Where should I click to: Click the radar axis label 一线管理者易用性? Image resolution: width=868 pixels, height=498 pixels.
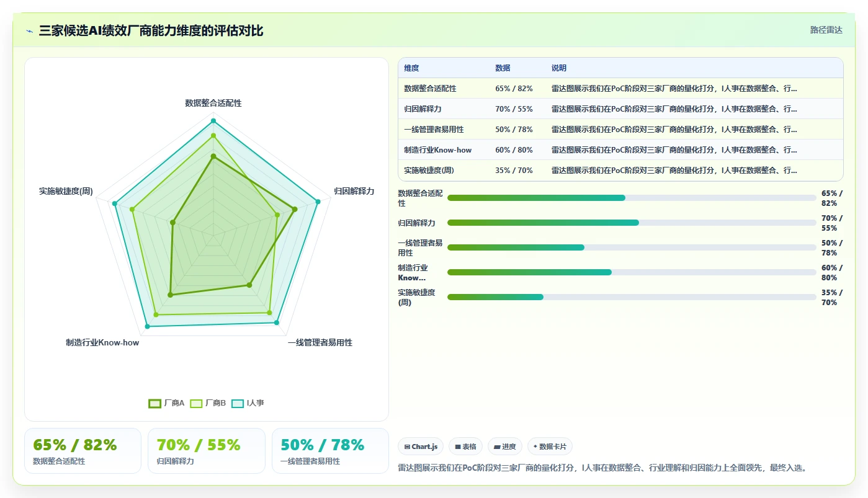pyautogui.click(x=320, y=342)
